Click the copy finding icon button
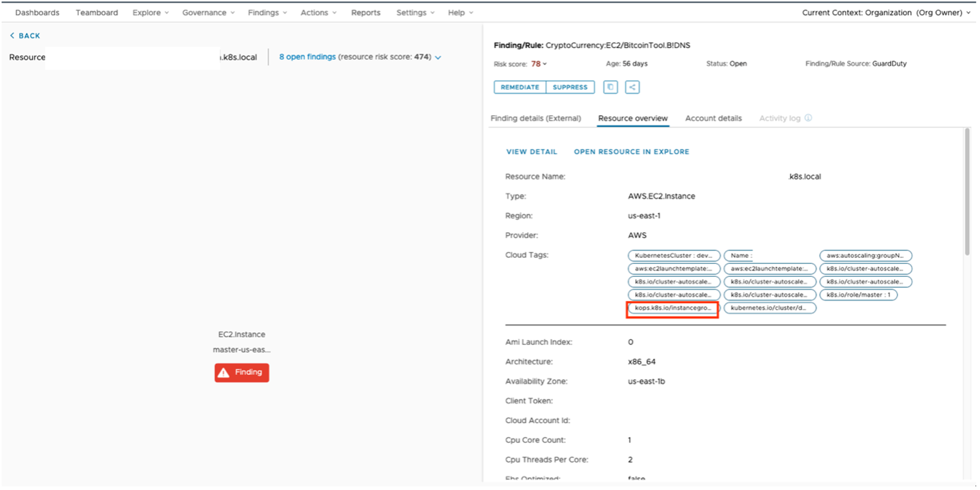The width and height of the screenshot is (980, 490). click(x=610, y=87)
